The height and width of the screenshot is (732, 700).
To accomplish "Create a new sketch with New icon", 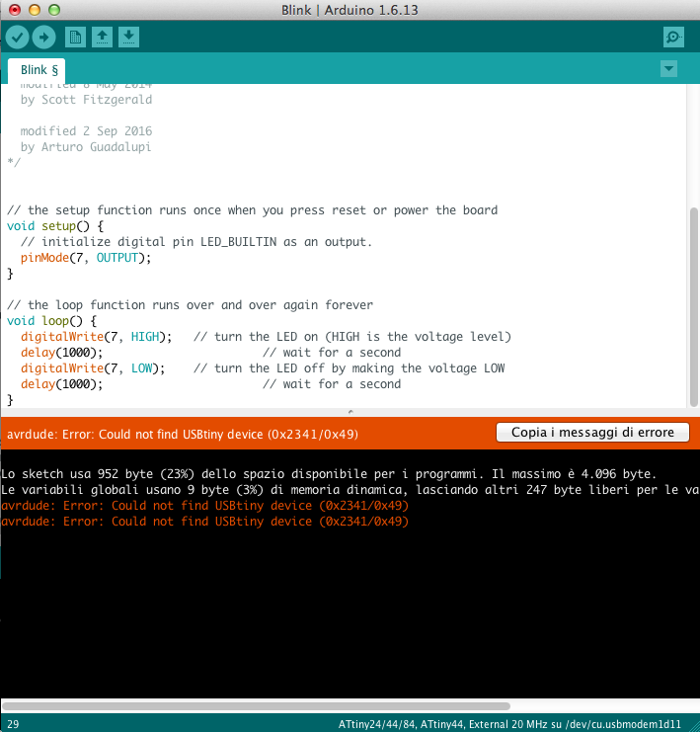I will [x=75, y=38].
